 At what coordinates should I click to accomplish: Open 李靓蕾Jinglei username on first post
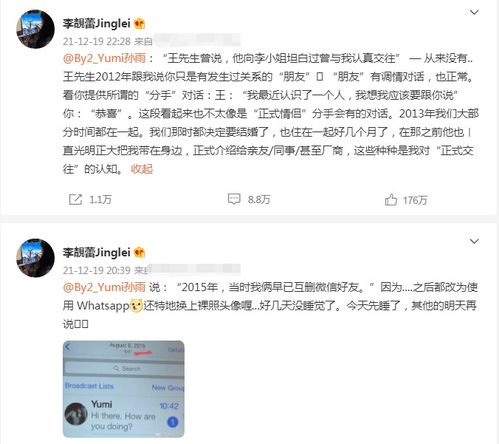pos(97,23)
